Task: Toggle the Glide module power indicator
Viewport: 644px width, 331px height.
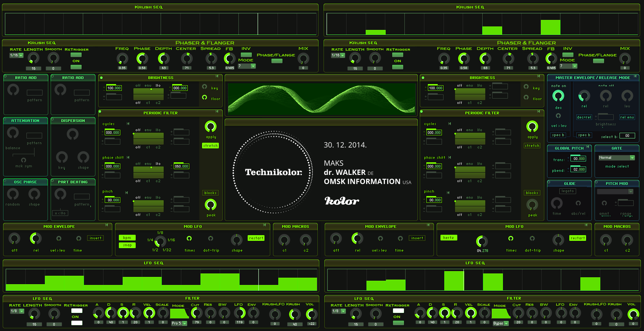Action: pos(549,182)
